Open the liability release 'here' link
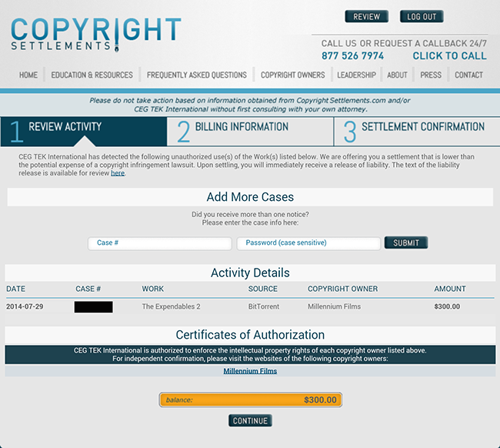This screenshot has width=500, height=448. click(x=118, y=173)
